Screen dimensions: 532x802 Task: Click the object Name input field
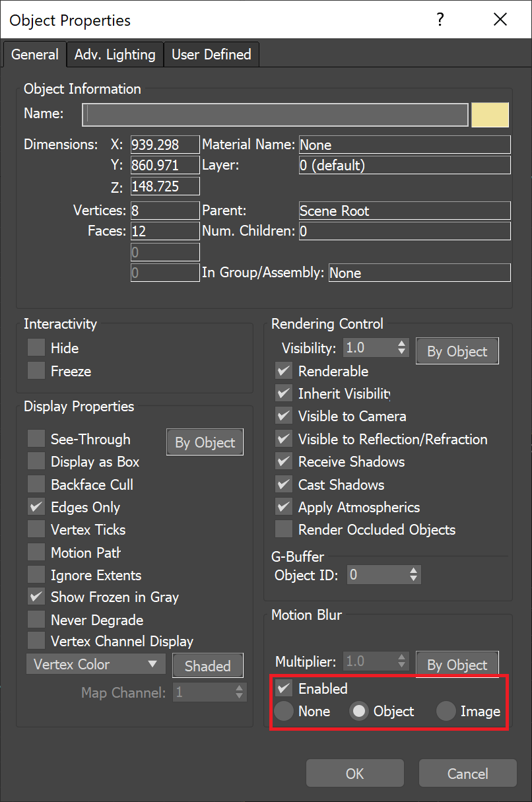(275, 114)
